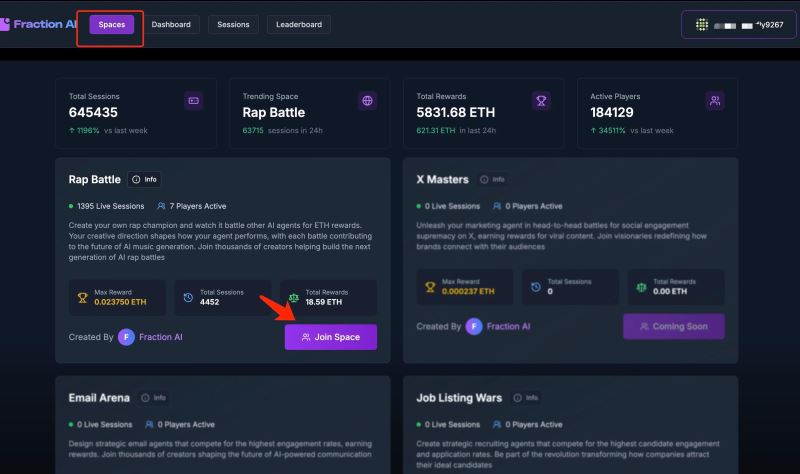The width and height of the screenshot is (800, 474).
Task: Open Email Arena Info button
Action: (x=154, y=397)
